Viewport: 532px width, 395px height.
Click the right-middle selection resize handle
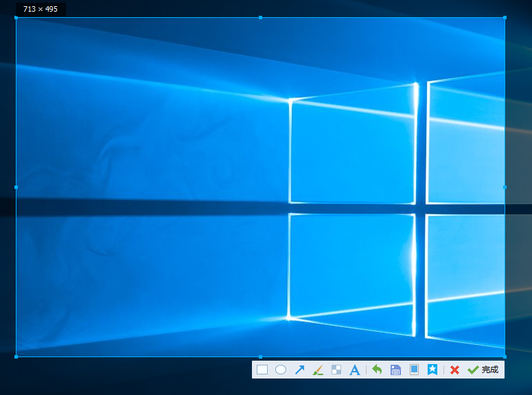[505, 187]
